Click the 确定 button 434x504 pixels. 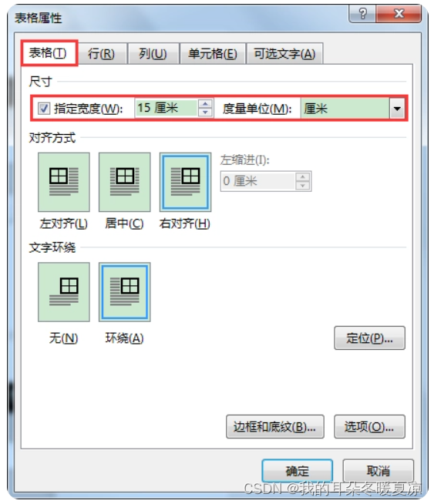[x=297, y=471]
